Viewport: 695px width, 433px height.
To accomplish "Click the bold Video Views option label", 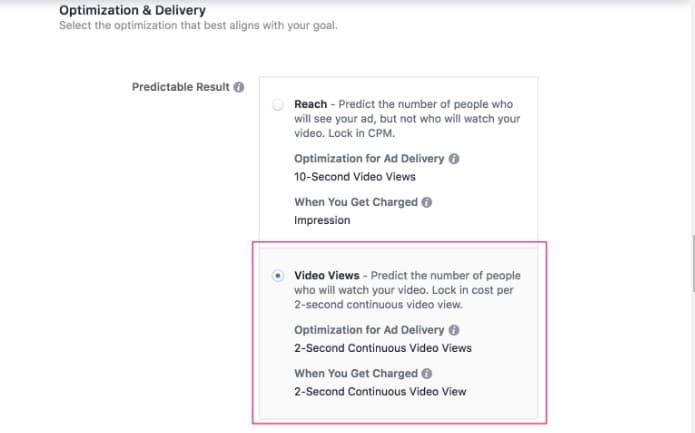I will 327,275.
